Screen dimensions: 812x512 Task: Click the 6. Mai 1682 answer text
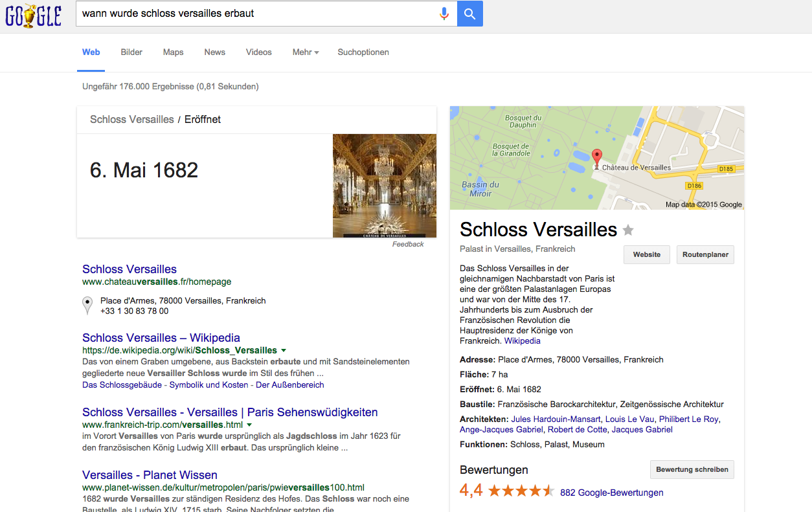[144, 170]
